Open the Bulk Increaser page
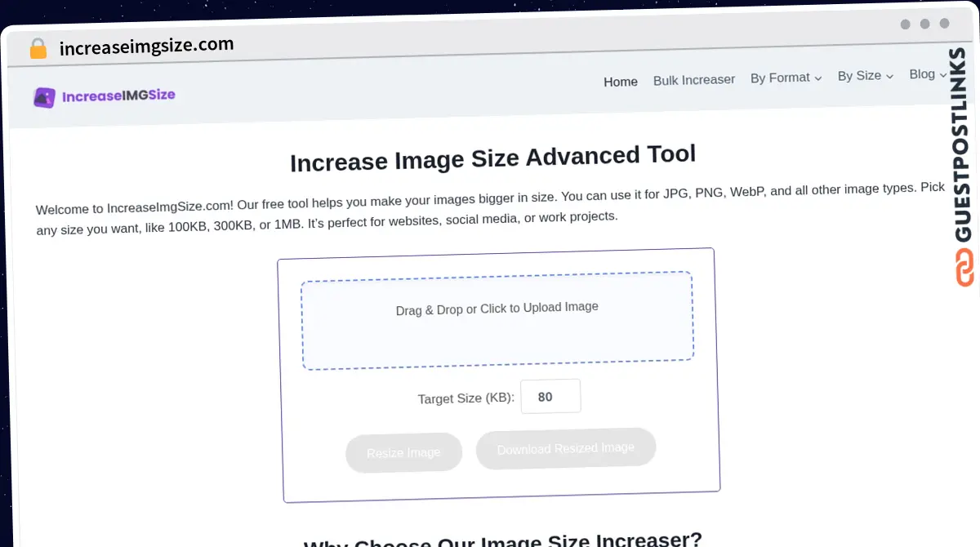 point(694,80)
